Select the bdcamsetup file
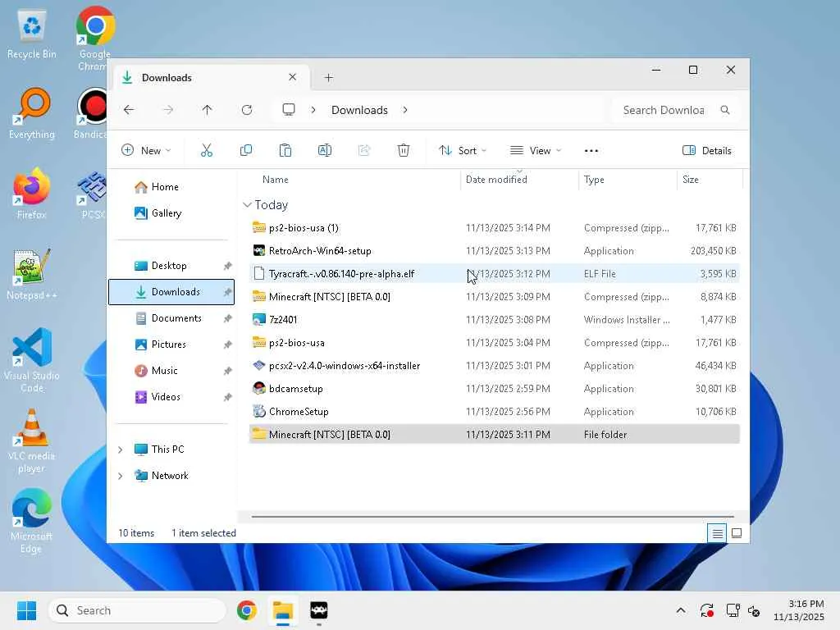This screenshot has width=840, height=630. click(495, 389)
